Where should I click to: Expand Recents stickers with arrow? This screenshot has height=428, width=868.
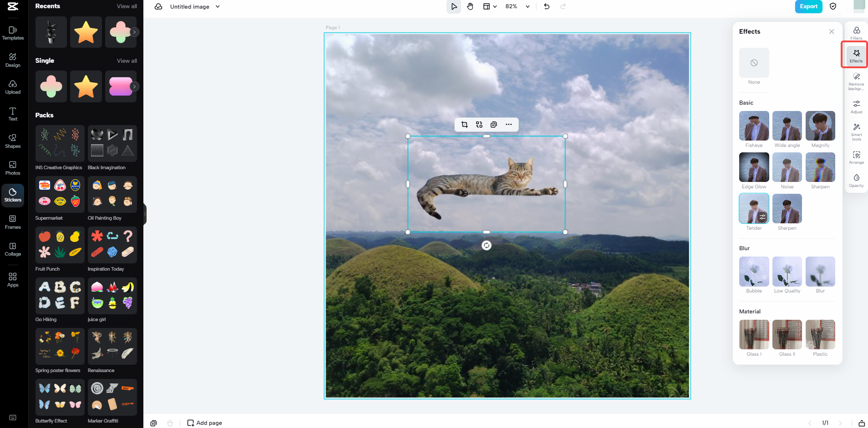[134, 32]
